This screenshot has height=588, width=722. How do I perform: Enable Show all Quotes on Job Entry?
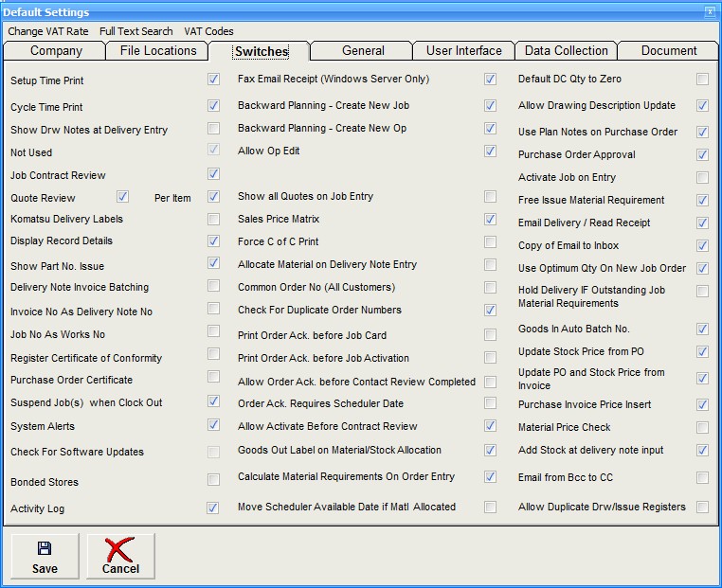[x=490, y=196]
